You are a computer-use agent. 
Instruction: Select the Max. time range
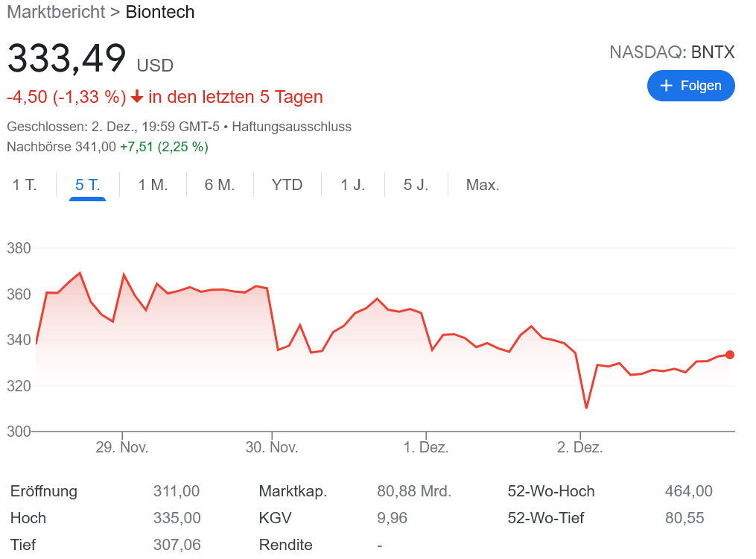(483, 185)
